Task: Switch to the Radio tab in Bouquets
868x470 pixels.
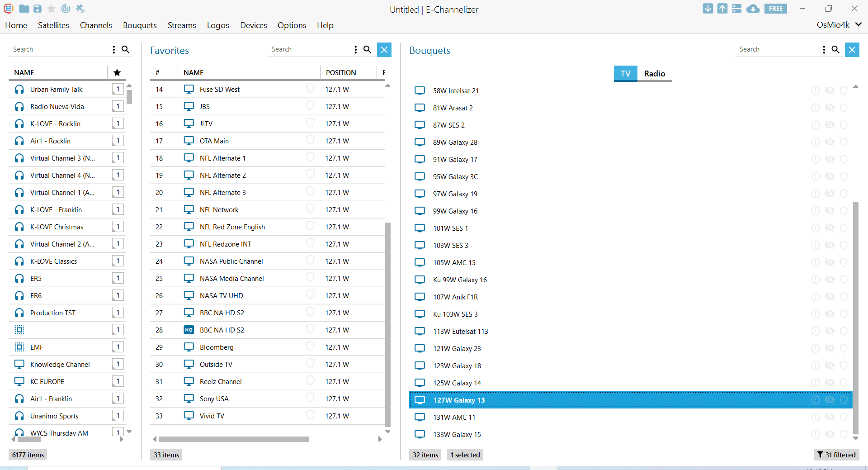Action: coord(654,73)
